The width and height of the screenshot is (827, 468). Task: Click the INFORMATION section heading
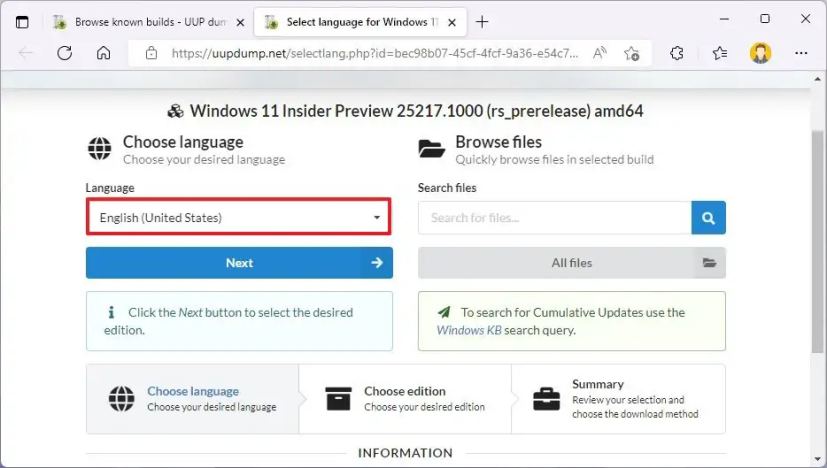(405, 453)
